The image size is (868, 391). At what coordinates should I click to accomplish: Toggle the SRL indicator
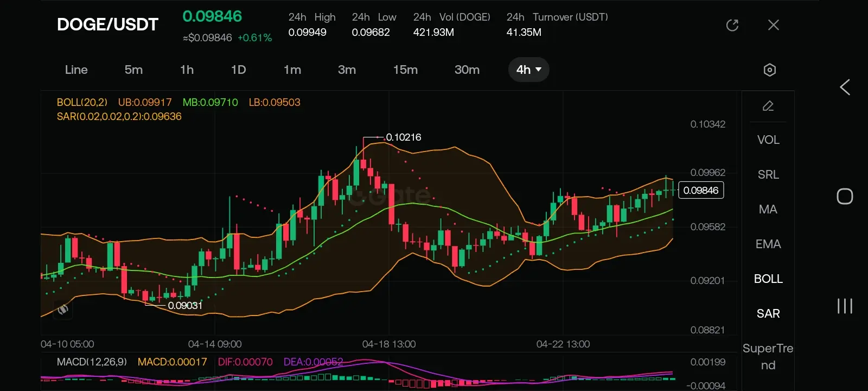(768, 175)
